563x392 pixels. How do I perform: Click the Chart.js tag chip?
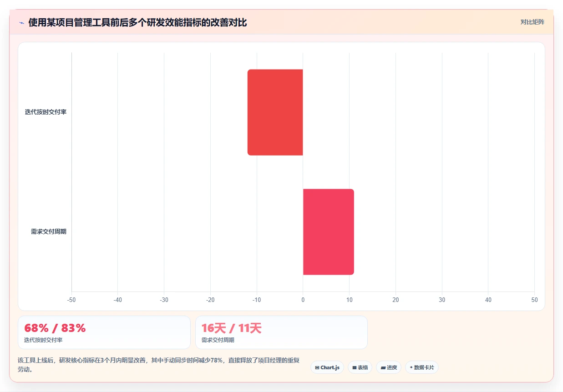pyautogui.click(x=327, y=367)
